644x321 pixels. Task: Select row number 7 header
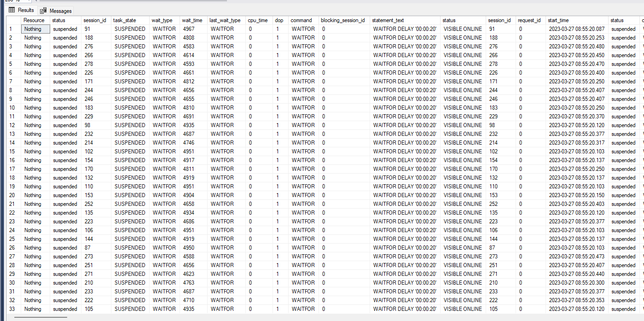[14, 82]
